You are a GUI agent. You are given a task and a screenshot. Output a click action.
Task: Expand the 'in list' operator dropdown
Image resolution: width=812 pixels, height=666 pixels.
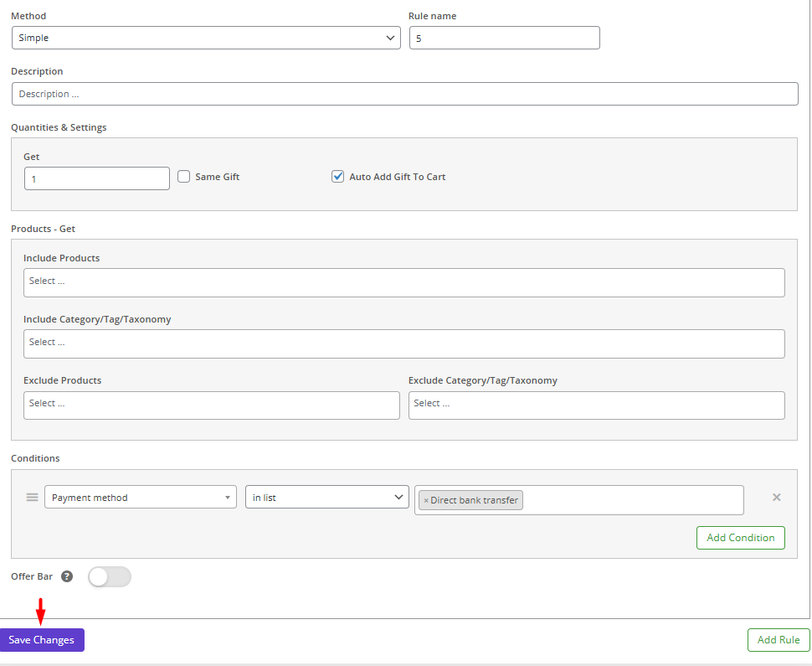click(326, 497)
